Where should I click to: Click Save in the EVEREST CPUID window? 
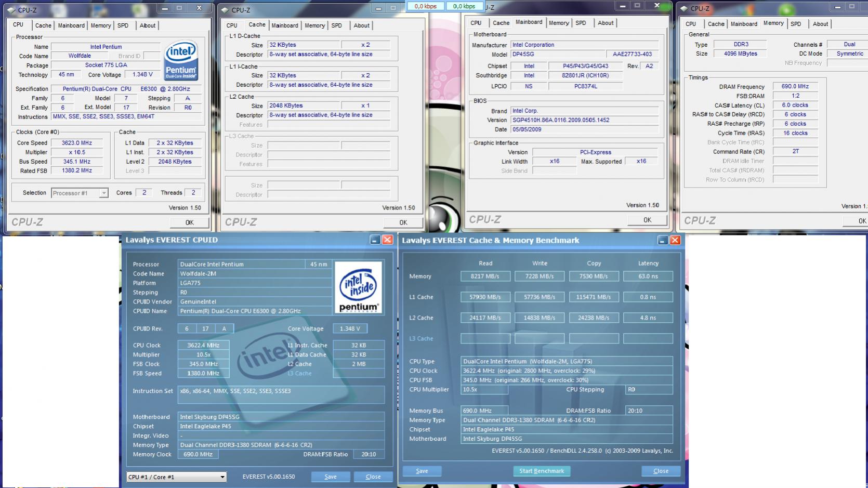(x=330, y=477)
